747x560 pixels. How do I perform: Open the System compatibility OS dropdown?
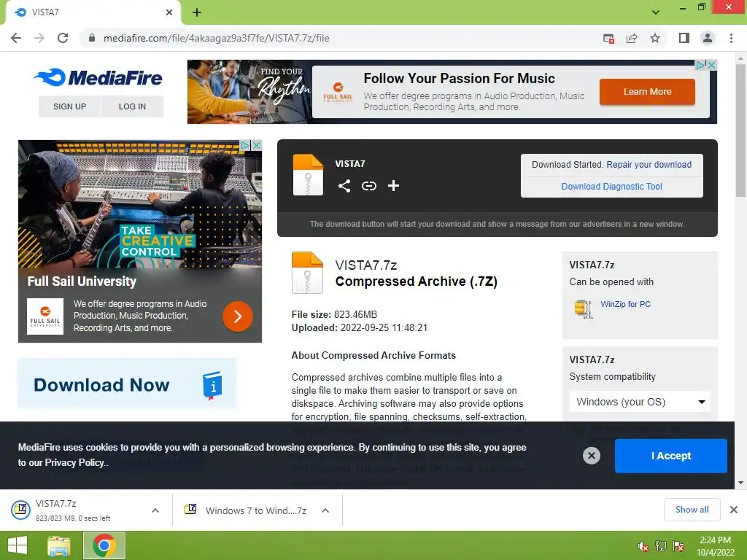640,402
